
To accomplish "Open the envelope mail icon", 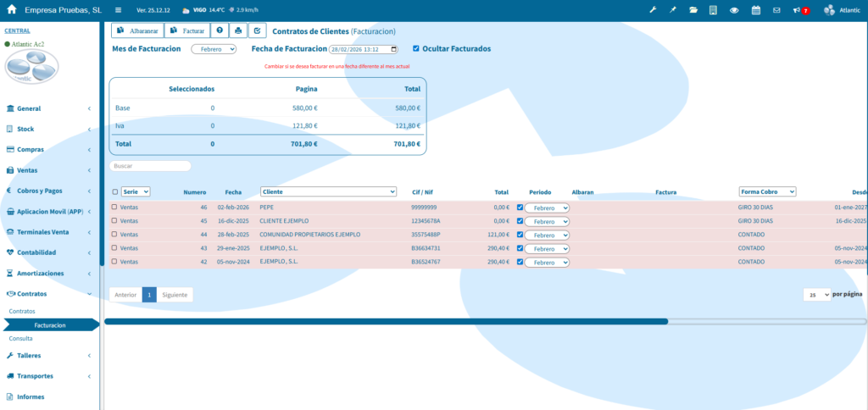I will [776, 10].
